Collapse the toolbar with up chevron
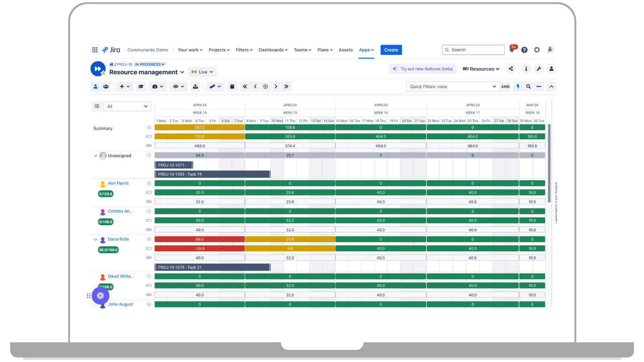 coord(551,86)
